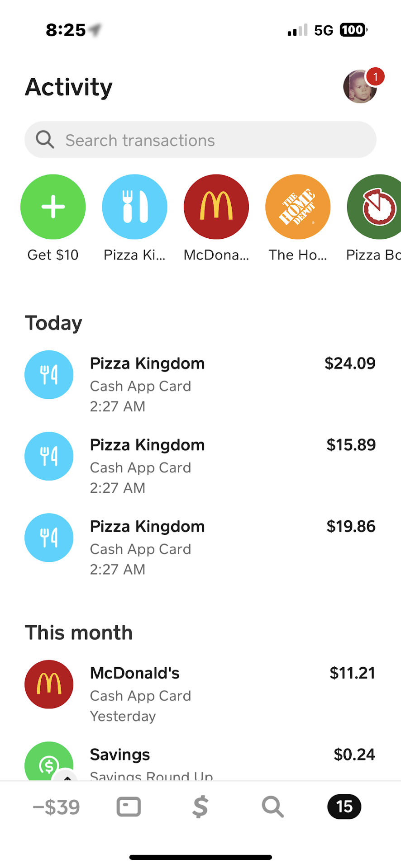401x868 pixels.
Task: Tap the green Get $10 plus icon
Action: [x=53, y=207]
